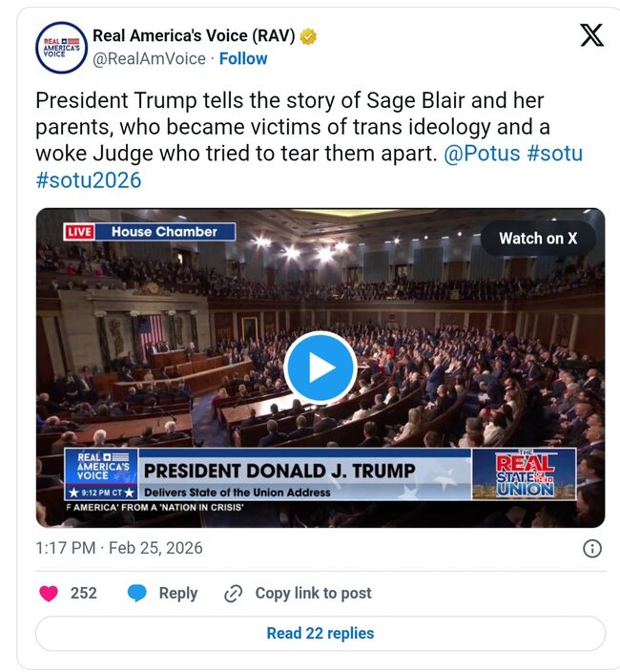Click the X logo in the corner
Viewport: 620px width, 672px height.
[x=591, y=36]
